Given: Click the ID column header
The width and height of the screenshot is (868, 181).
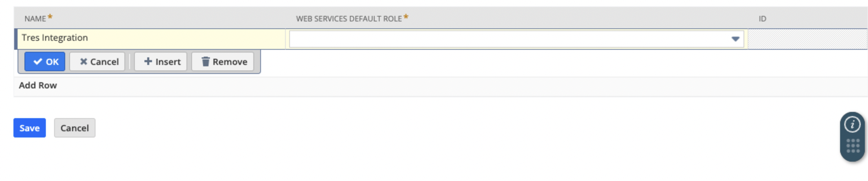Looking at the screenshot, I should (x=762, y=19).
